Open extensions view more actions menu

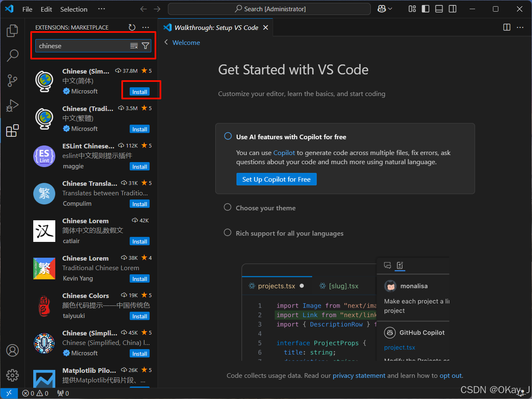tap(145, 27)
